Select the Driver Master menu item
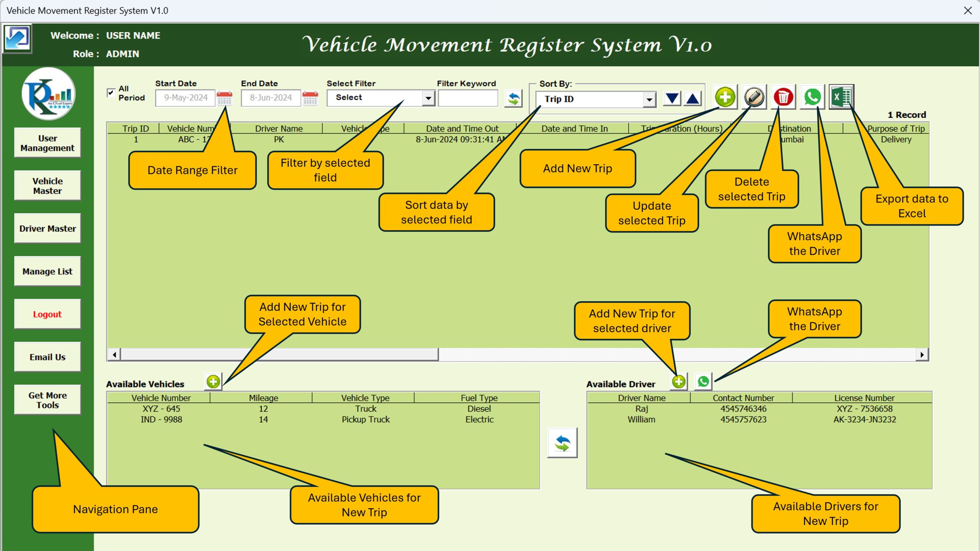Viewport: 980px width, 551px height. (x=46, y=228)
